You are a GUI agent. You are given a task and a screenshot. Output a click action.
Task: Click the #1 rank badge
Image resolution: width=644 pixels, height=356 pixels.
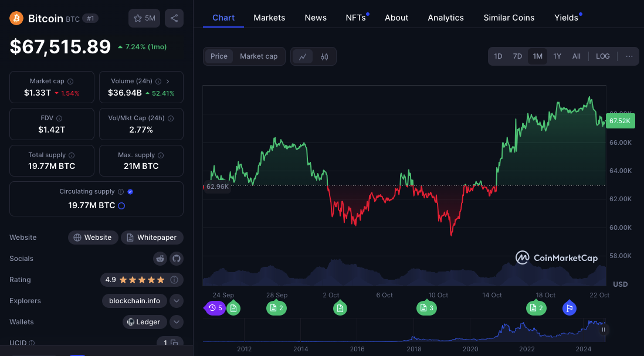(x=90, y=18)
